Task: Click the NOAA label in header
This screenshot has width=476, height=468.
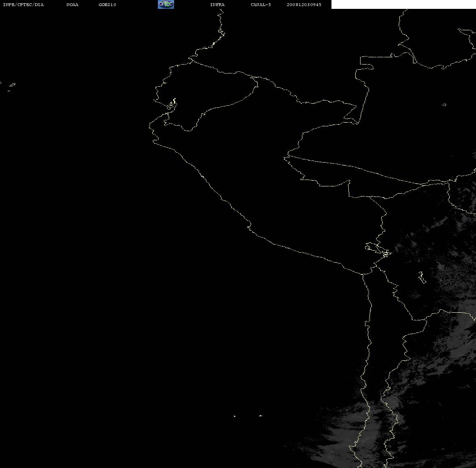Action: (x=72, y=4)
